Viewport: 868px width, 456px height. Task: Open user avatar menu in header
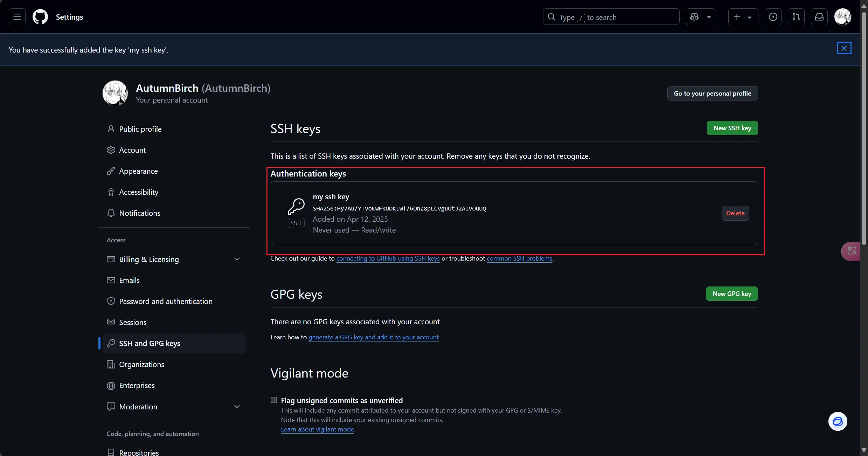843,17
